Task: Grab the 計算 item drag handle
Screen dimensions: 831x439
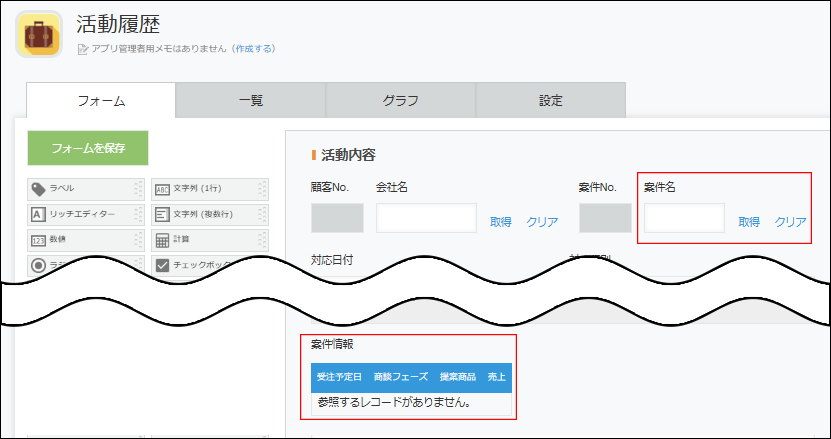Action: [262, 240]
